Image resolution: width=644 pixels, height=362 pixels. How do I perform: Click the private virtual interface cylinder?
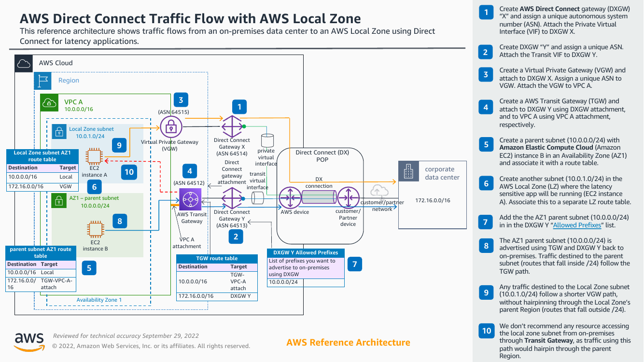pos(267,141)
